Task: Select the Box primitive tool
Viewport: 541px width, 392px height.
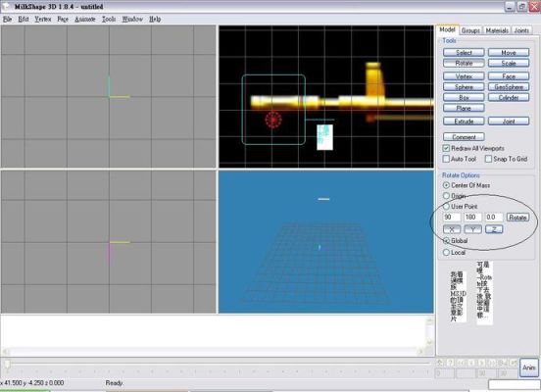Action: (464, 98)
